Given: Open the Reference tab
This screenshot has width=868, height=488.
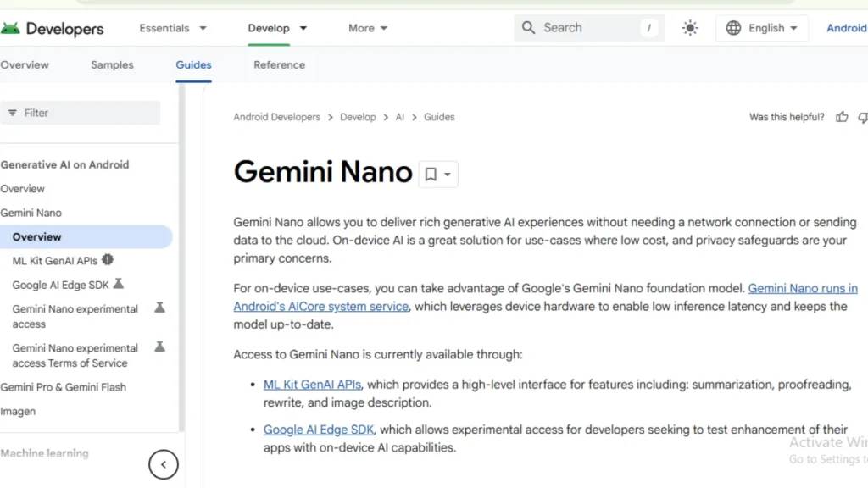Looking at the screenshot, I should [280, 64].
